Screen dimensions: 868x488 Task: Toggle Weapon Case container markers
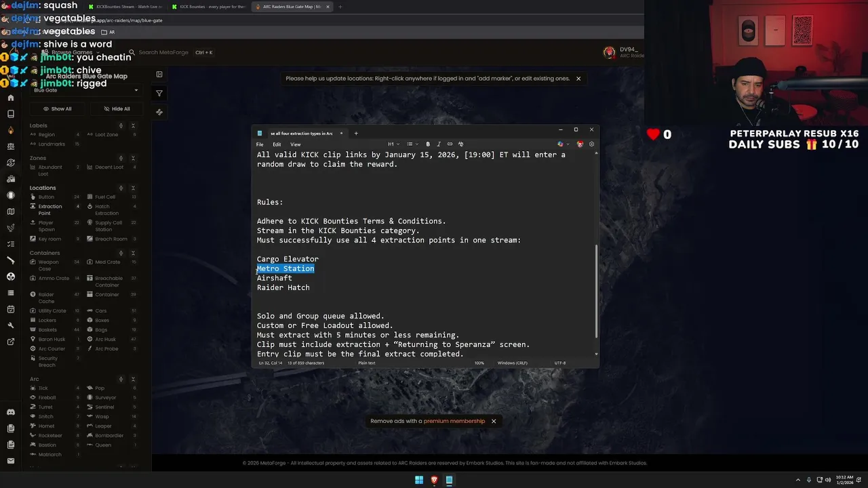click(x=55, y=266)
